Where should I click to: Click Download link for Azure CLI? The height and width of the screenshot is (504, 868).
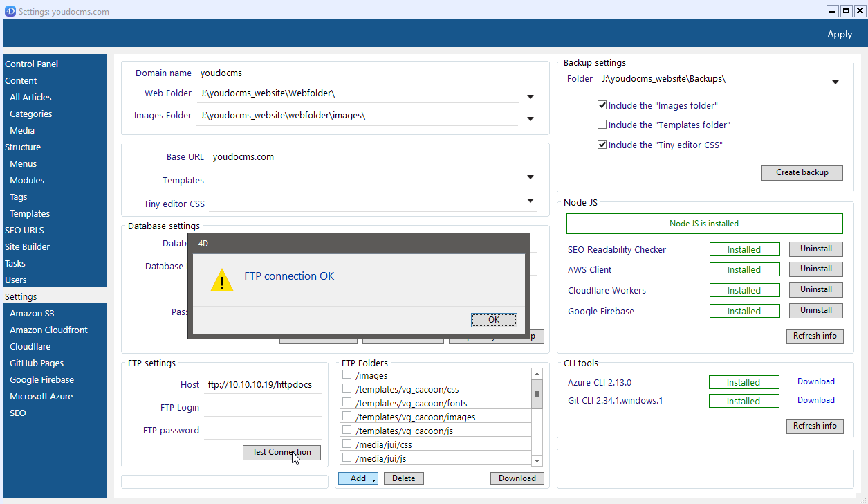(815, 381)
